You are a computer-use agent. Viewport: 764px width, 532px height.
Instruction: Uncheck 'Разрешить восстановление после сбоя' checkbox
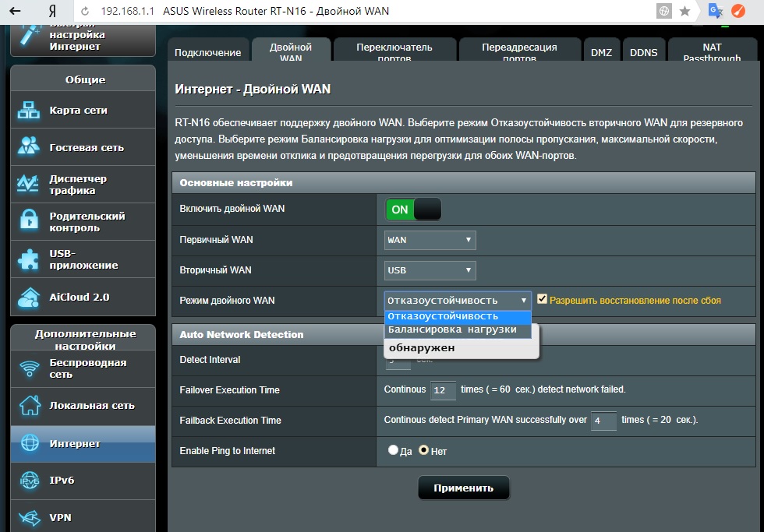click(x=543, y=299)
